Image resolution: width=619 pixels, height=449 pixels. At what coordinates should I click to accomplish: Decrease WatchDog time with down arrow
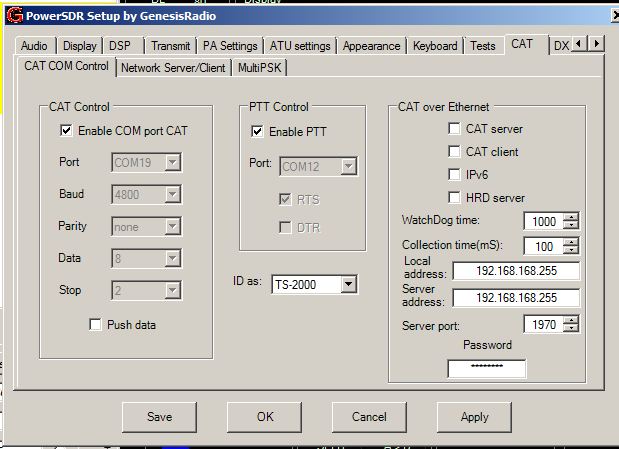tap(571, 225)
